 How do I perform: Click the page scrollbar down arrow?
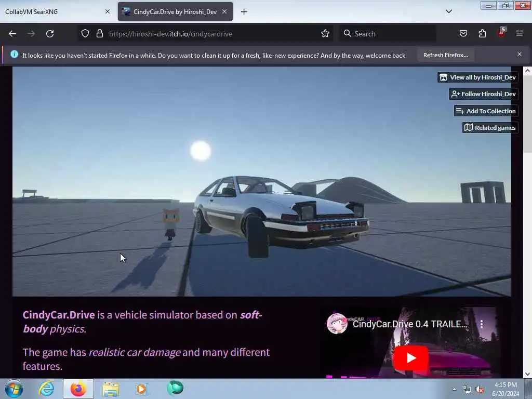(x=527, y=374)
